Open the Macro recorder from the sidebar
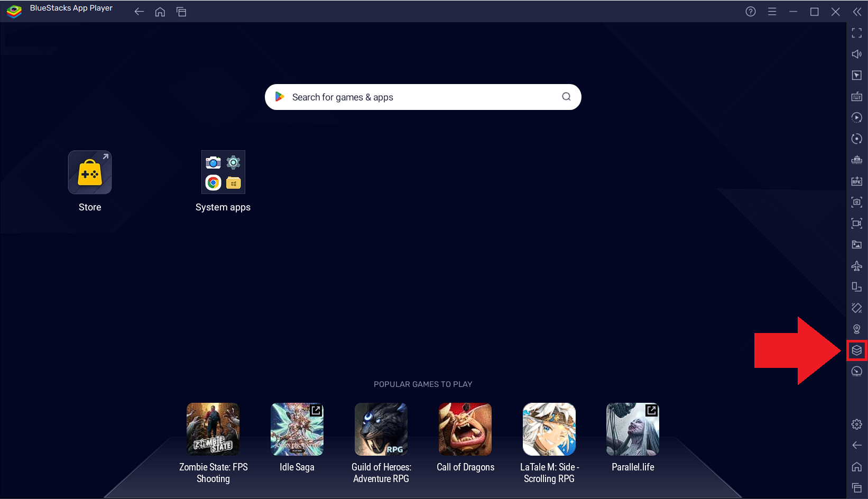 [x=857, y=117]
